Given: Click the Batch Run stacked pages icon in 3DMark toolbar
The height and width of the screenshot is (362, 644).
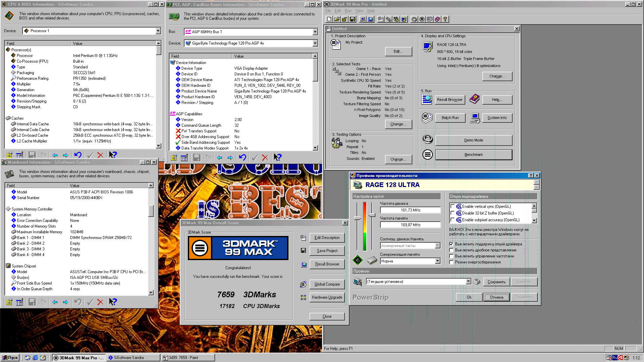Looking at the screenshot, I should pos(430,19).
